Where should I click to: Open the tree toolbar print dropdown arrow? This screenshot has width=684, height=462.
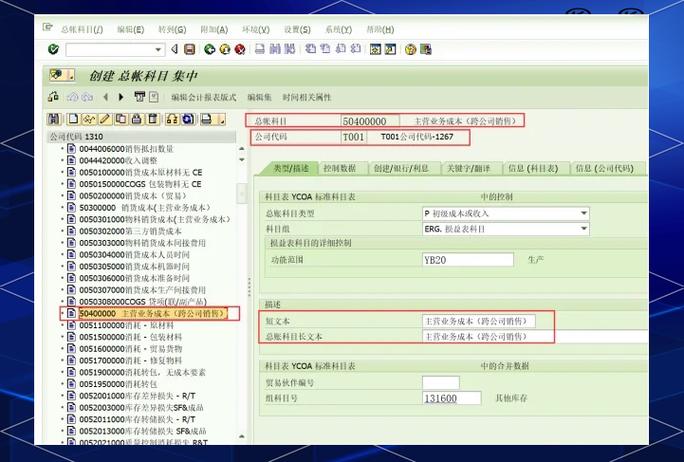(x=221, y=120)
